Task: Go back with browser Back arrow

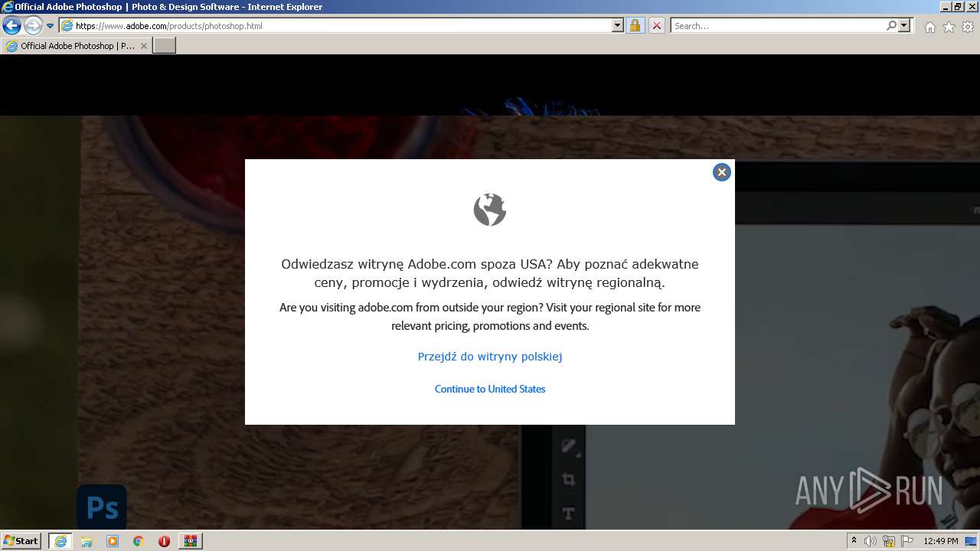Action: tap(11, 25)
